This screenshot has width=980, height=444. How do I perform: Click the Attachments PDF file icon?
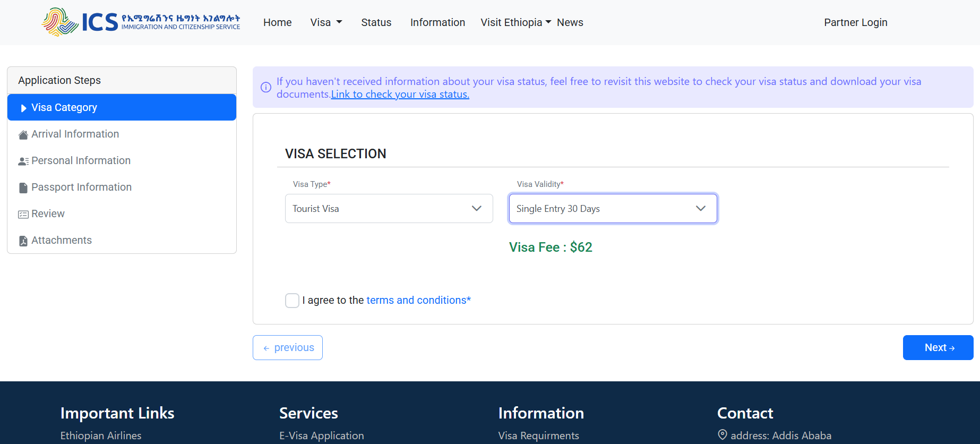pyautogui.click(x=23, y=241)
